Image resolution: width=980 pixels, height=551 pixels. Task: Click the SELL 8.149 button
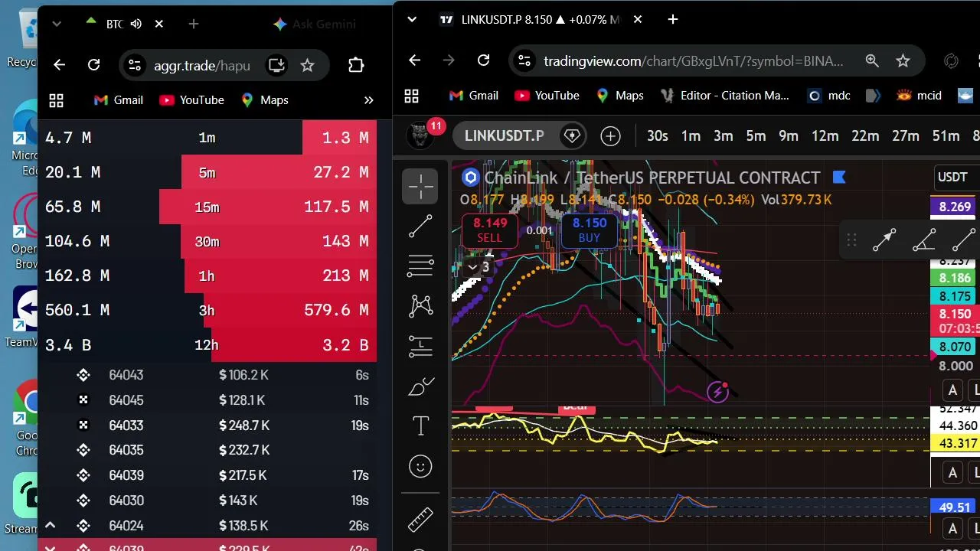490,230
